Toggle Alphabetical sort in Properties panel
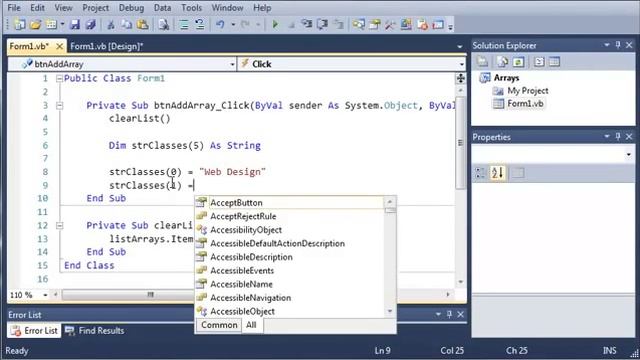The width and height of the screenshot is (640, 360). tap(498, 173)
